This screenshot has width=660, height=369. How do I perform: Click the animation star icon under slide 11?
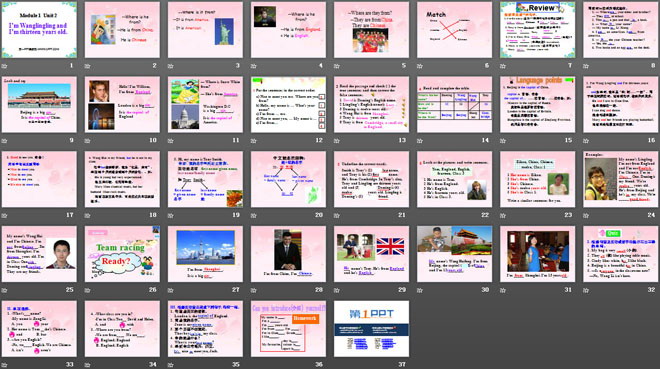tap(171, 141)
